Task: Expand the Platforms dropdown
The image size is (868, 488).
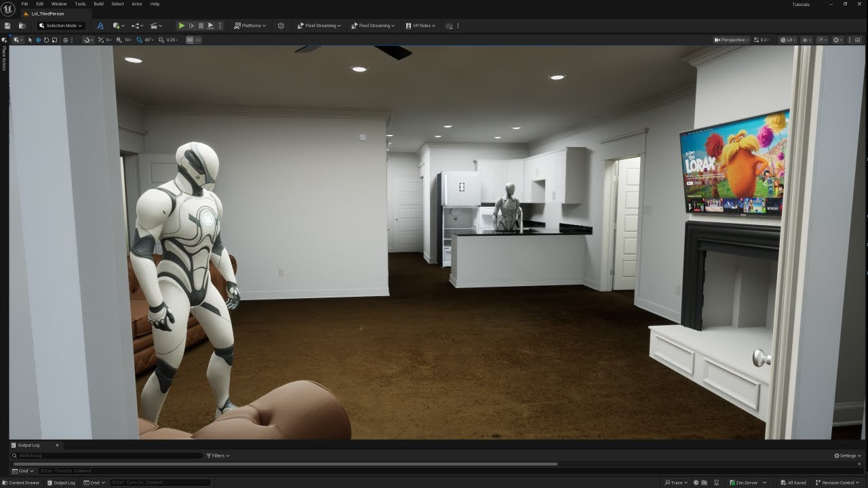Action: [250, 26]
